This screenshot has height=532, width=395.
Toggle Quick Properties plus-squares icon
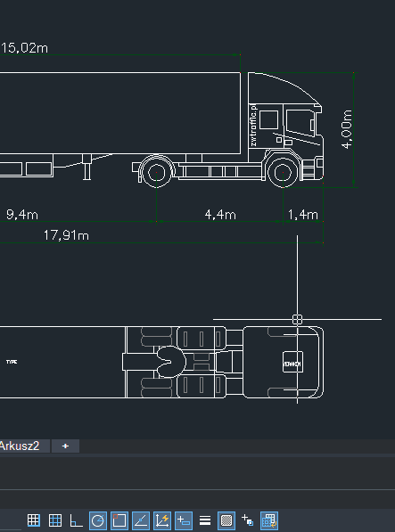pyautogui.click(x=247, y=520)
